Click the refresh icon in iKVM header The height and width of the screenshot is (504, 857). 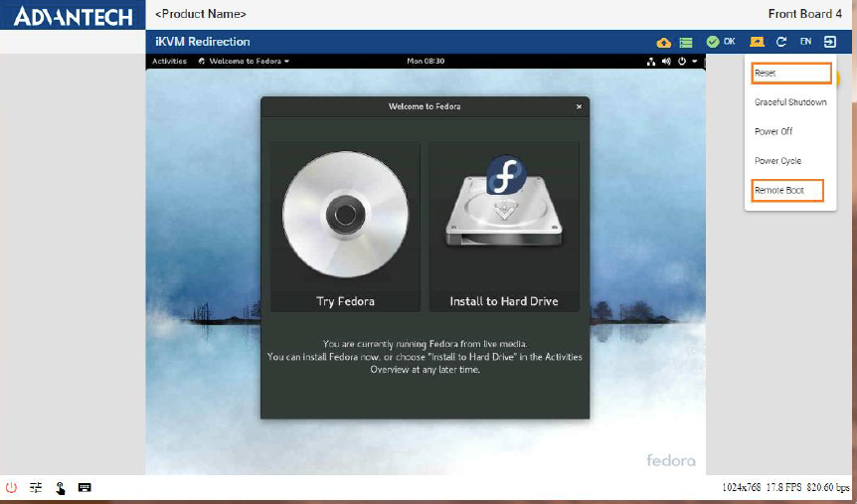coord(781,42)
